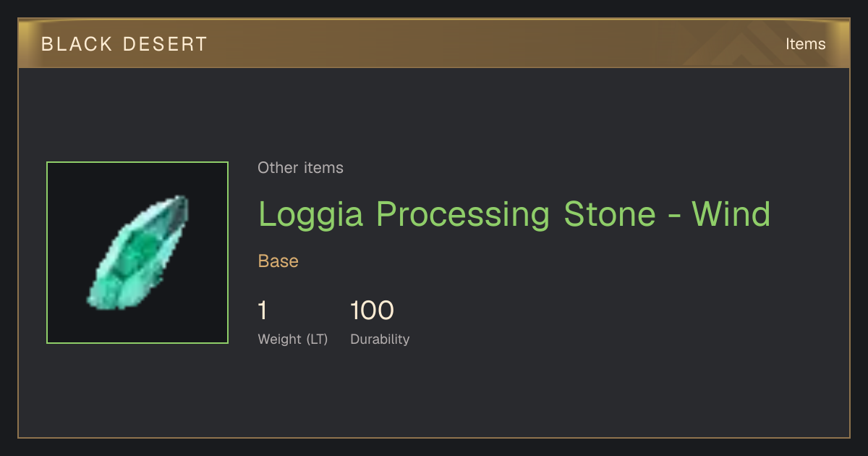Select the Loggia Processing Stone - Wind title

pos(514,215)
